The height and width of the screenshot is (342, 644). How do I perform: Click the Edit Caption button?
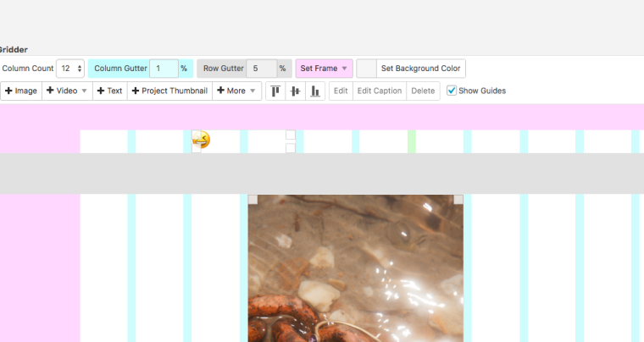click(379, 91)
